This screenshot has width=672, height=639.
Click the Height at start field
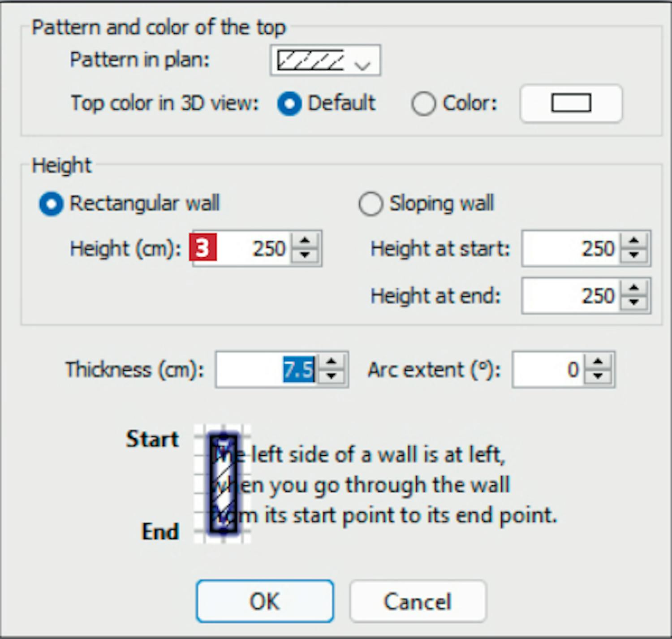(x=571, y=249)
